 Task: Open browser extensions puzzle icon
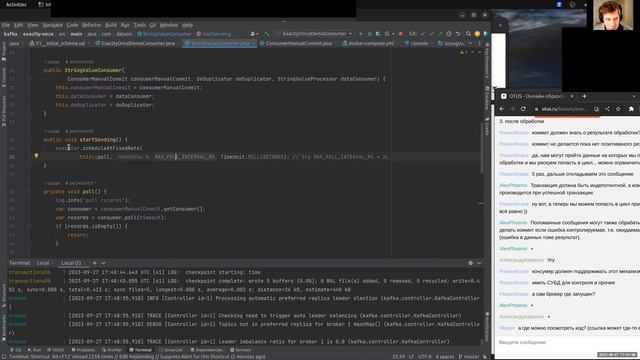[x=631, y=109]
